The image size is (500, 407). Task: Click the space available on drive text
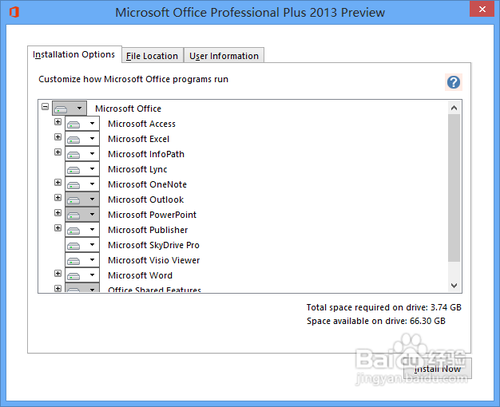376,321
